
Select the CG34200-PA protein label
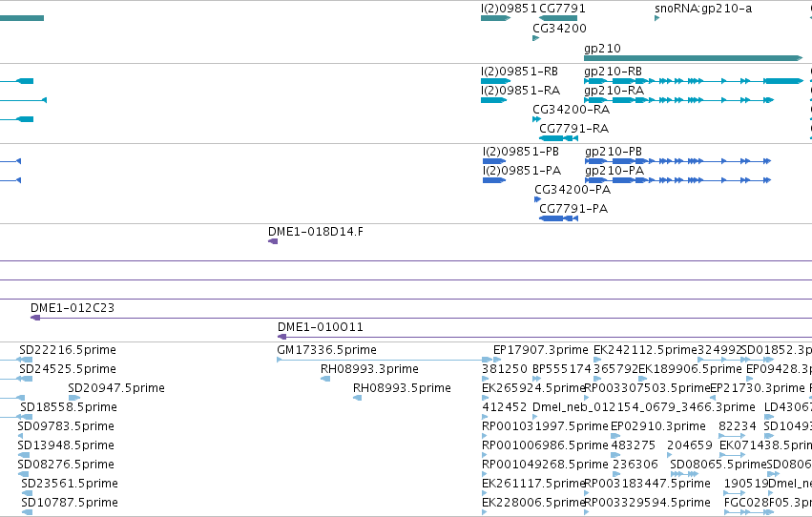click(x=573, y=190)
